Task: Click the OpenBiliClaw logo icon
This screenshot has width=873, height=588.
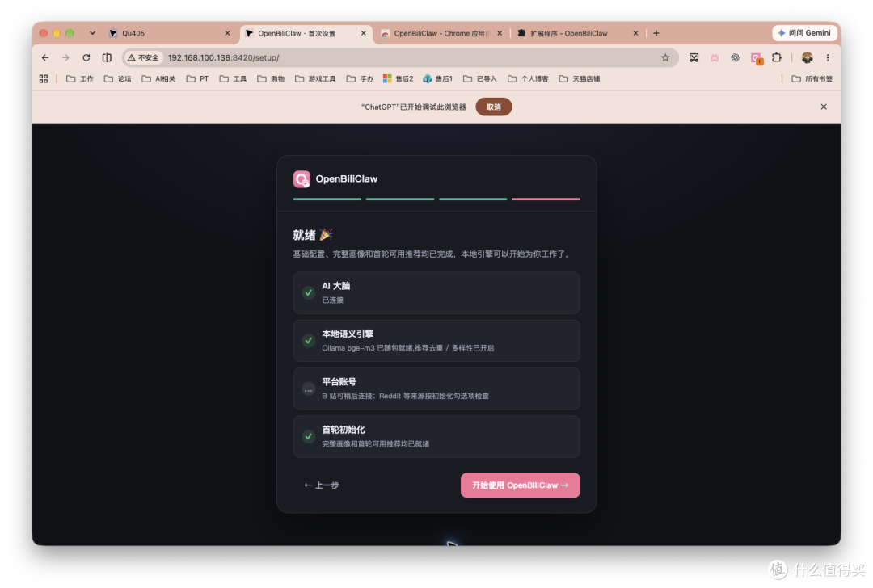Action: (x=302, y=179)
